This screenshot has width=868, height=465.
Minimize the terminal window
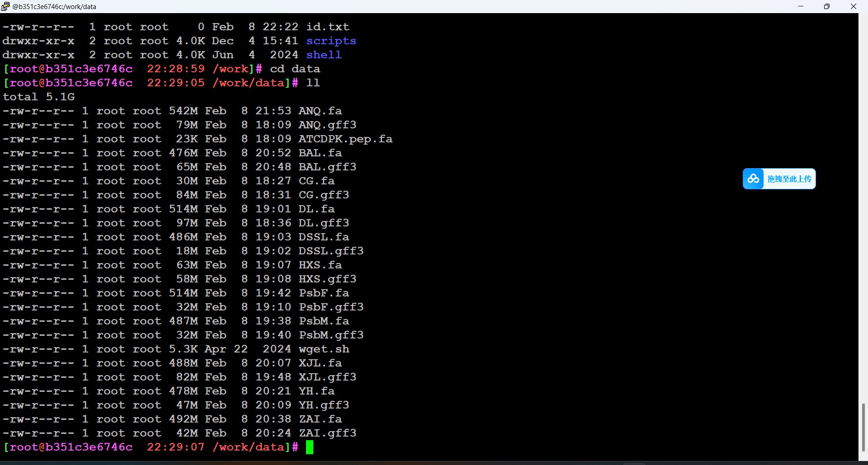[x=801, y=6]
